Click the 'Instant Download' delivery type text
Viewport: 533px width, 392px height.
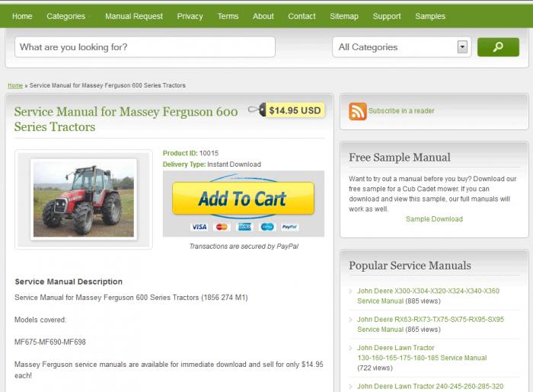(234, 164)
